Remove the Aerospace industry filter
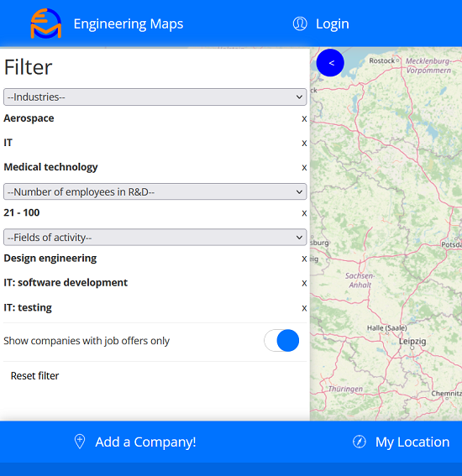The height and width of the screenshot is (476, 462). 304,119
